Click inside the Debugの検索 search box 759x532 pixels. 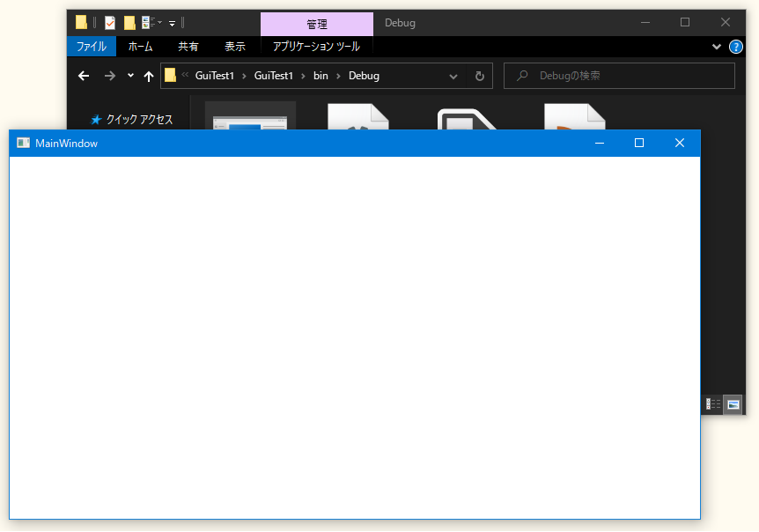point(616,76)
